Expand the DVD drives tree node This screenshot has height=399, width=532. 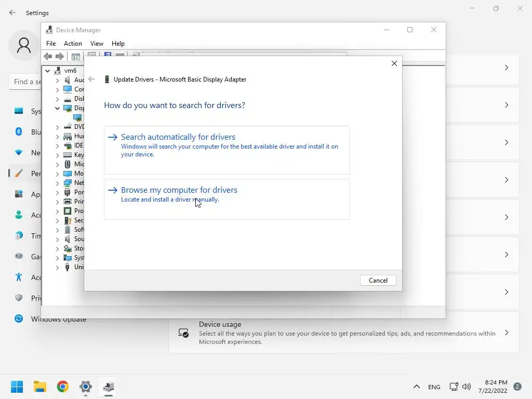(57, 127)
